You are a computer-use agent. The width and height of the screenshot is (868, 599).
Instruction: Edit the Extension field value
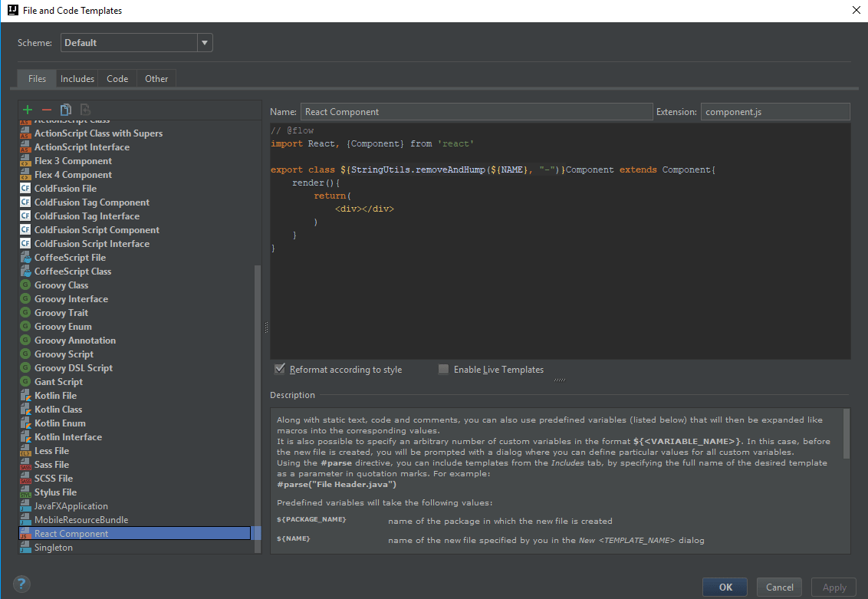[774, 111]
